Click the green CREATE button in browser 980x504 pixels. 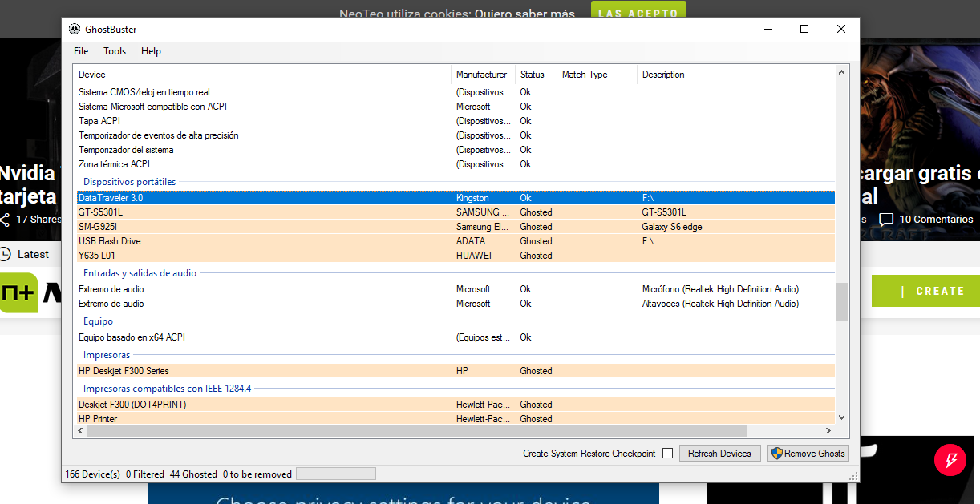click(x=925, y=292)
